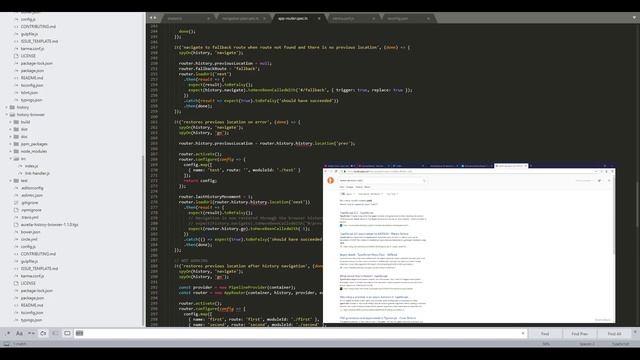Click the browser window's vertical scrollbar

coord(613,215)
